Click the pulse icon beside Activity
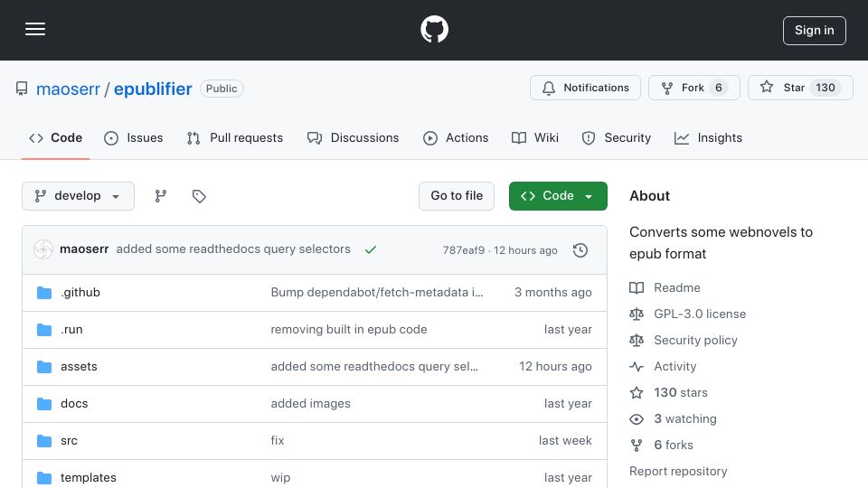 click(637, 366)
